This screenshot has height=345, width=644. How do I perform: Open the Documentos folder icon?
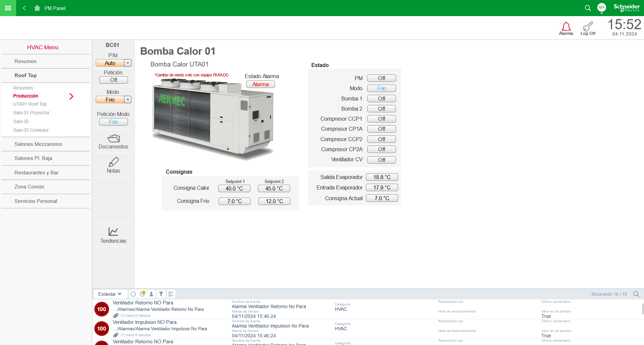click(x=113, y=138)
